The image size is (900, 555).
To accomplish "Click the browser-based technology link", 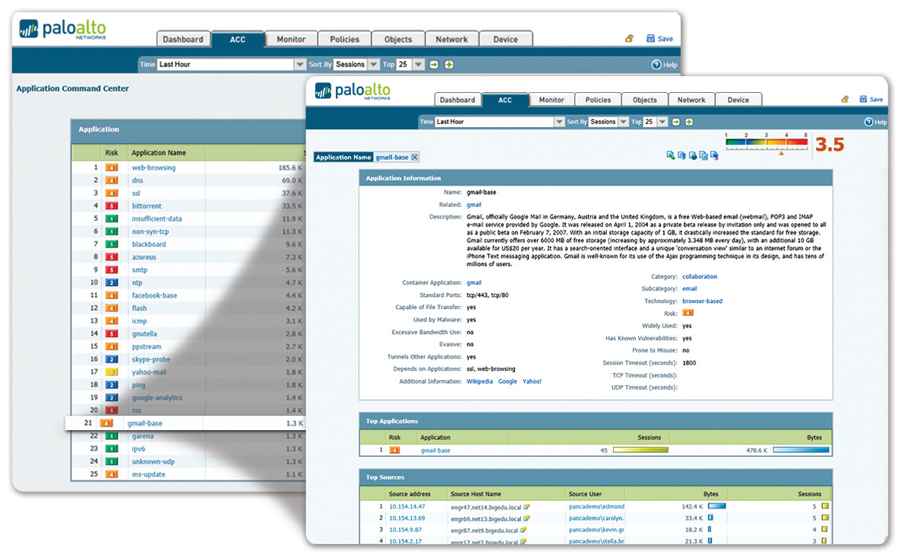I will (x=702, y=301).
